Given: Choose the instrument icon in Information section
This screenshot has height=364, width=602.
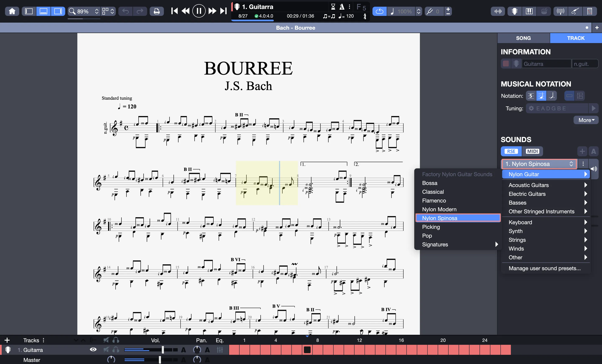Looking at the screenshot, I should point(516,64).
